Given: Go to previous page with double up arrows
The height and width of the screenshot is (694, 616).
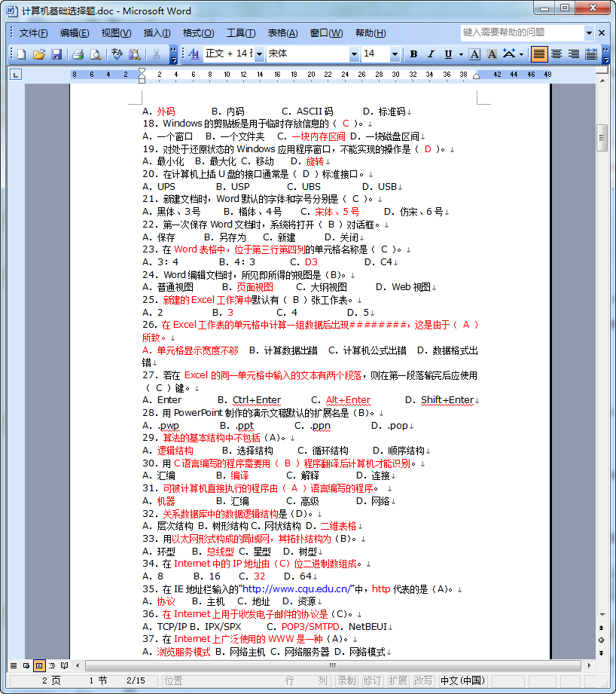Looking at the screenshot, I should [601, 628].
